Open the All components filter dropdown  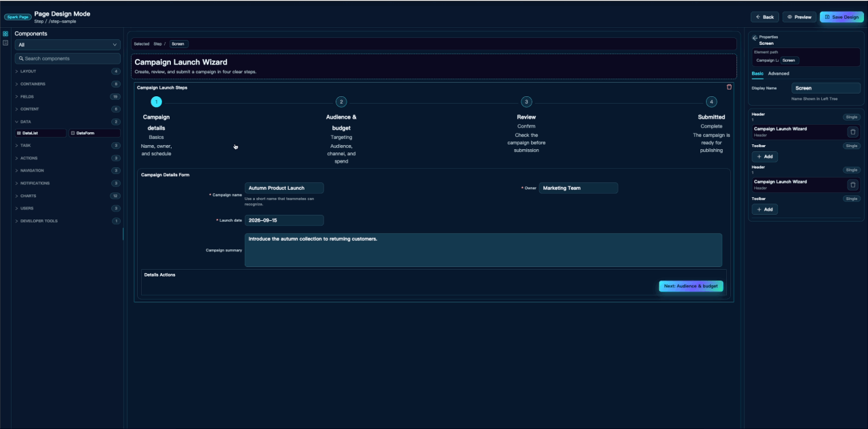[68, 45]
